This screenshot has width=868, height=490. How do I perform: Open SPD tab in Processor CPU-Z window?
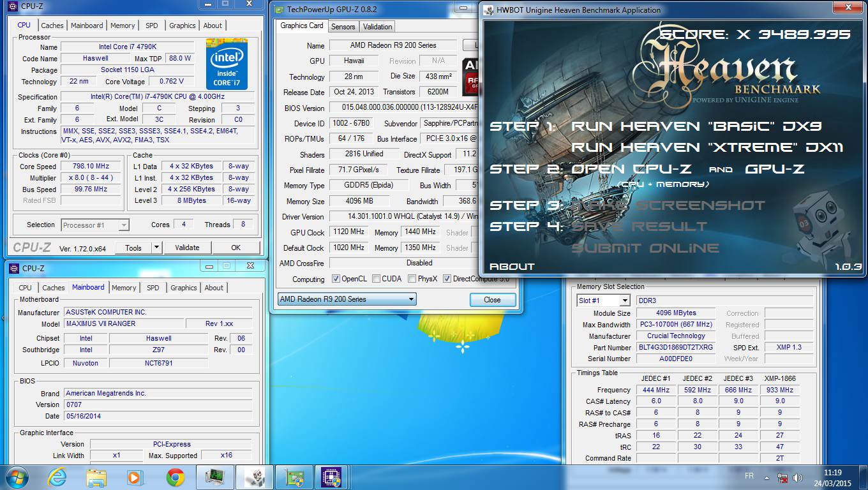coord(152,26)
